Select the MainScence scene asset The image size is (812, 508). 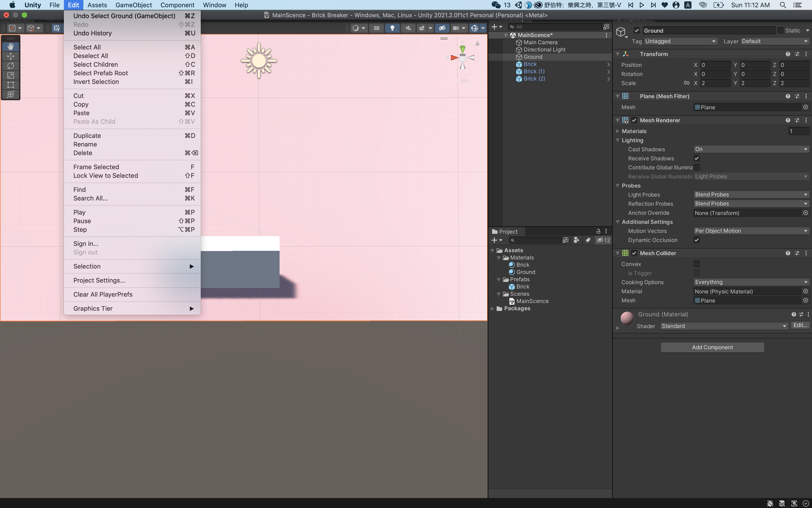(532, 301)
